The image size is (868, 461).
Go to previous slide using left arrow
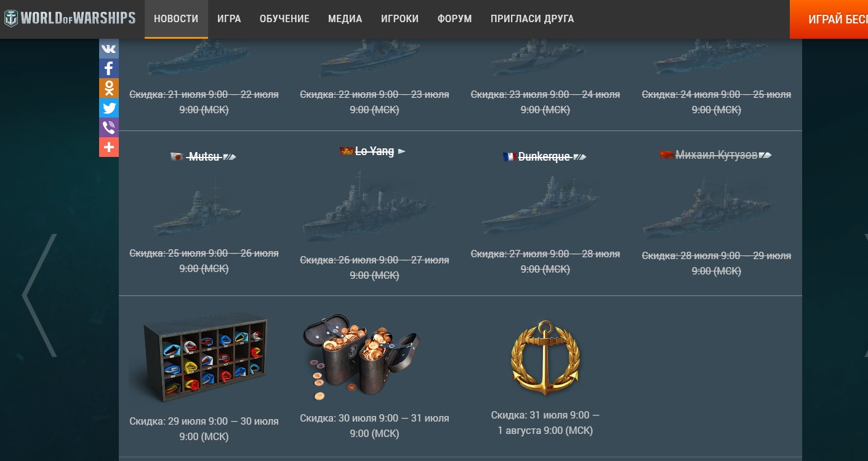[x=39, y=295]
